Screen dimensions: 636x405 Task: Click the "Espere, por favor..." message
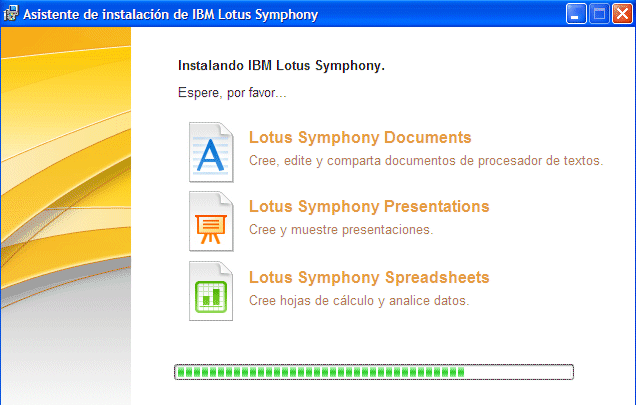coord(232,93)
